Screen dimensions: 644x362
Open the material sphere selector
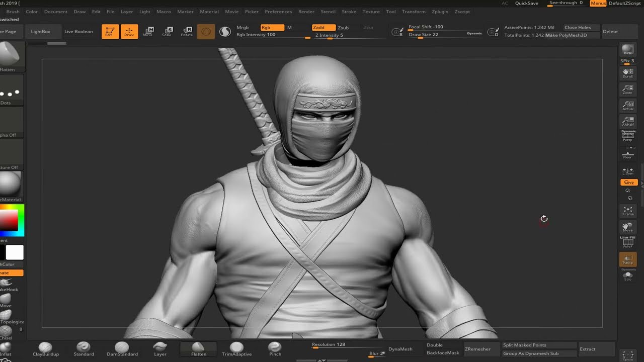(x=10, y=187)
